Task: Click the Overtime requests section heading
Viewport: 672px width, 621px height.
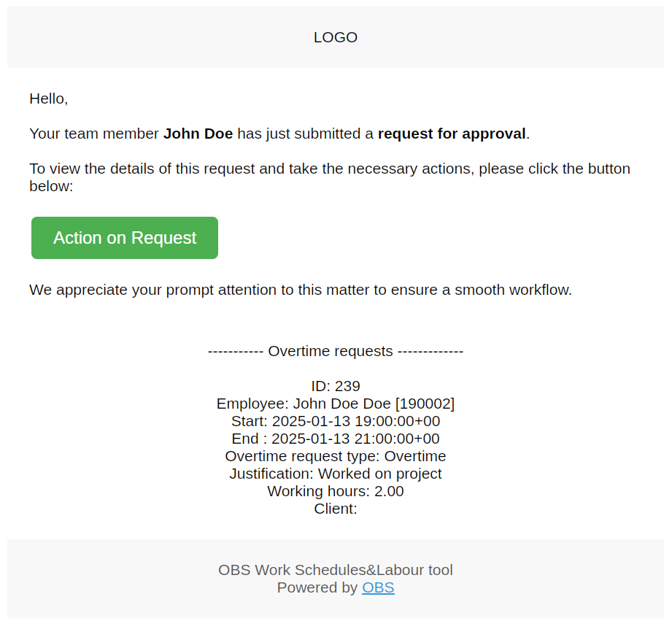Action: click(336, 351)
